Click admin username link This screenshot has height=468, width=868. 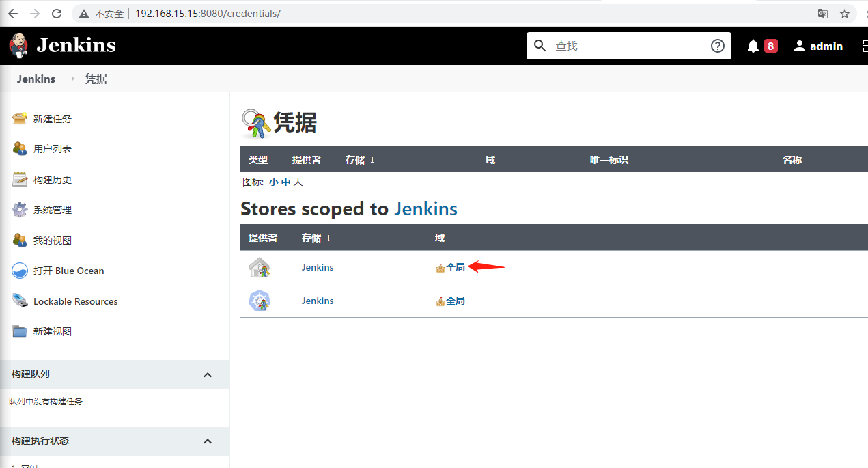pyautogui.click(x=826, y=46)
